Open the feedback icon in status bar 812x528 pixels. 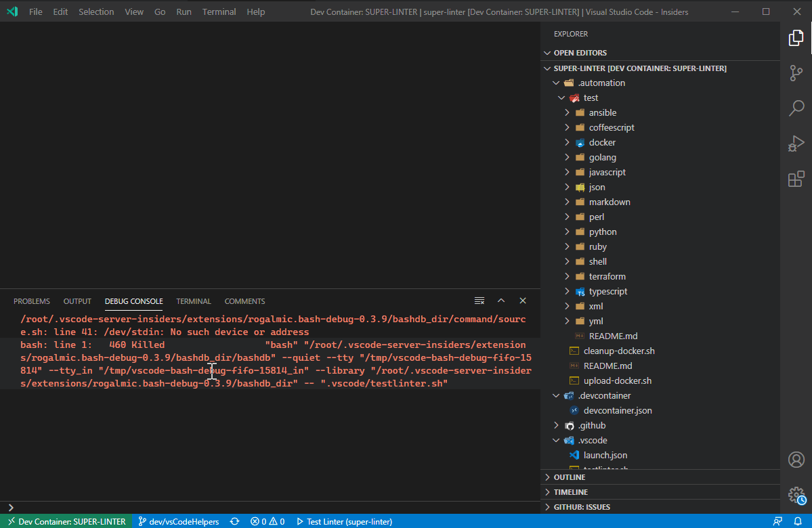point(777,521)
